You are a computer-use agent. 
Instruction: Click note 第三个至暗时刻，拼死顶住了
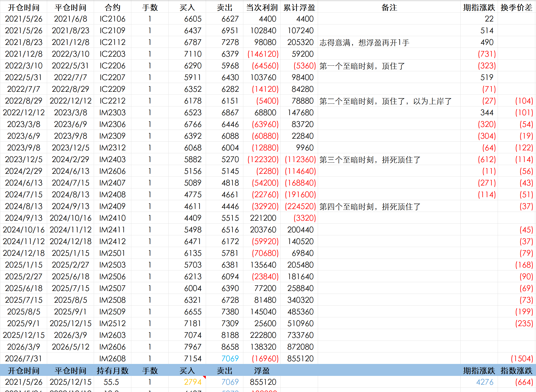(x=370, y=160)
